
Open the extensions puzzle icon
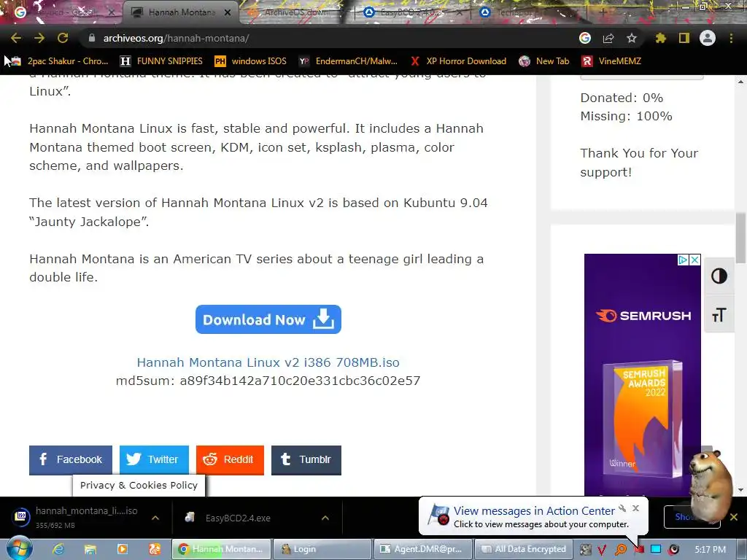point(660,38)
